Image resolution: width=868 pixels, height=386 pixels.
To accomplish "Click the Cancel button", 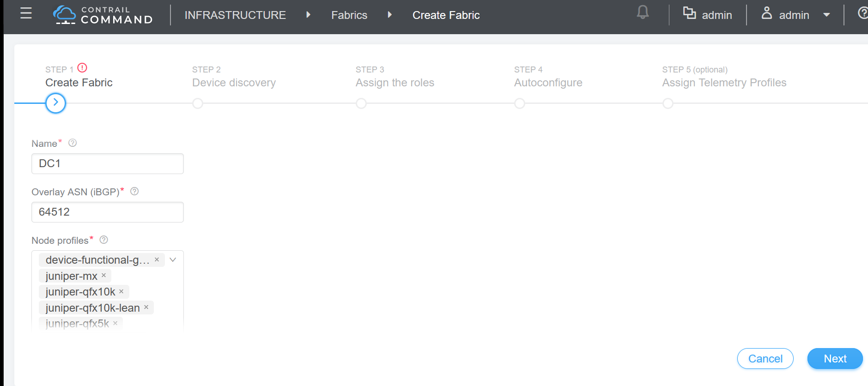I will [x=765, y=359].
